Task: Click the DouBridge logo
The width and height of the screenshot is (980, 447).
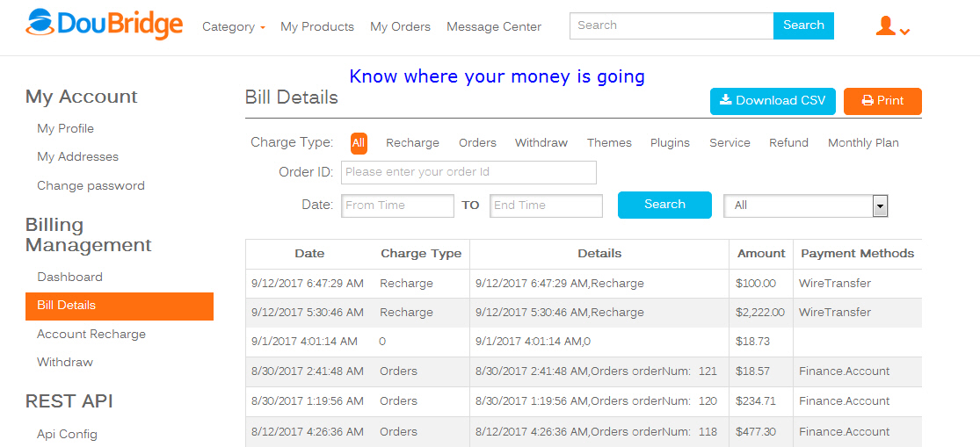Action: (105, 25)
